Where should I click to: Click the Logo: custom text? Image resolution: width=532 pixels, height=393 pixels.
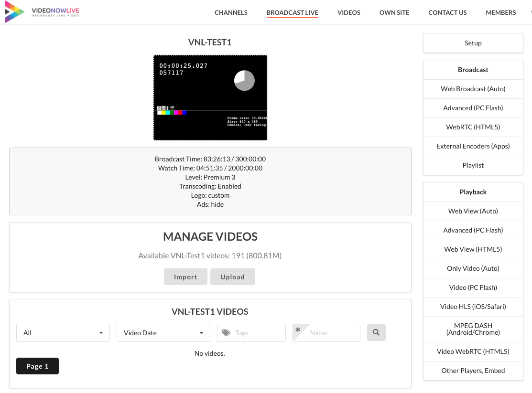click(210, 195)
